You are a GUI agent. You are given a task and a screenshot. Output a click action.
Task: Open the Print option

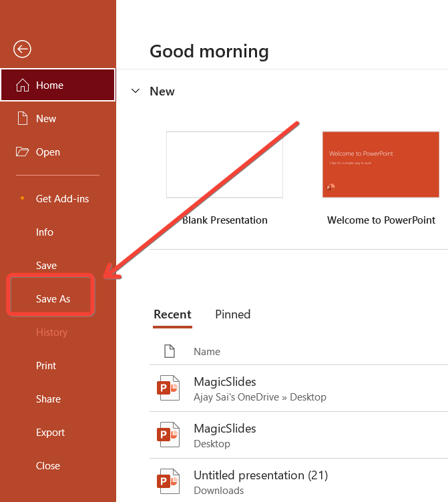pos(46,366)
